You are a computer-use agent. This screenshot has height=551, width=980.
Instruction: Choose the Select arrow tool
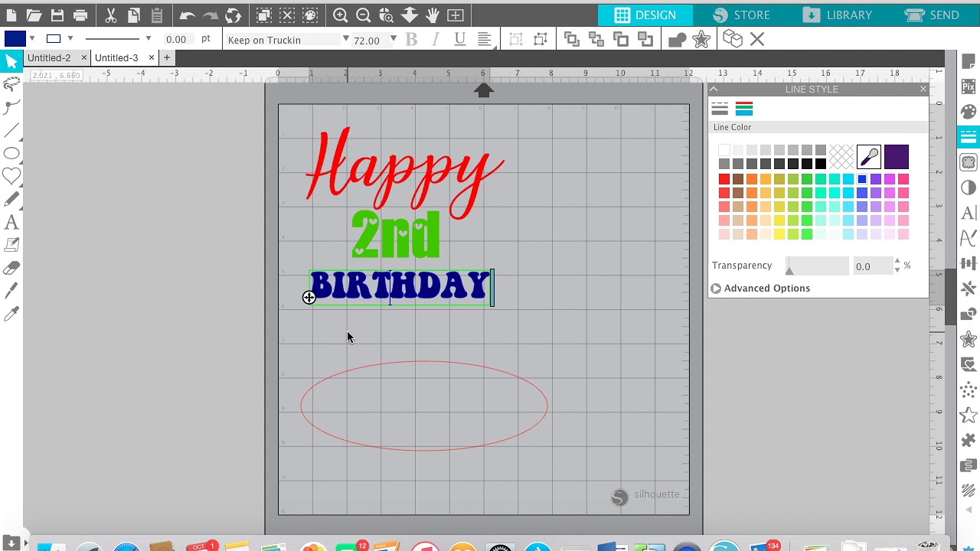tap(11, 61)
